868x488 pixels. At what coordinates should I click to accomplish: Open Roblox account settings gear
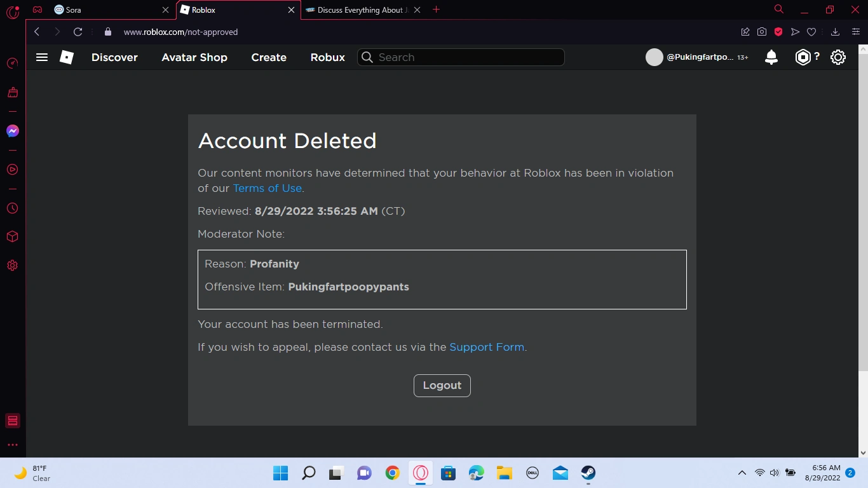click(837, 57)
